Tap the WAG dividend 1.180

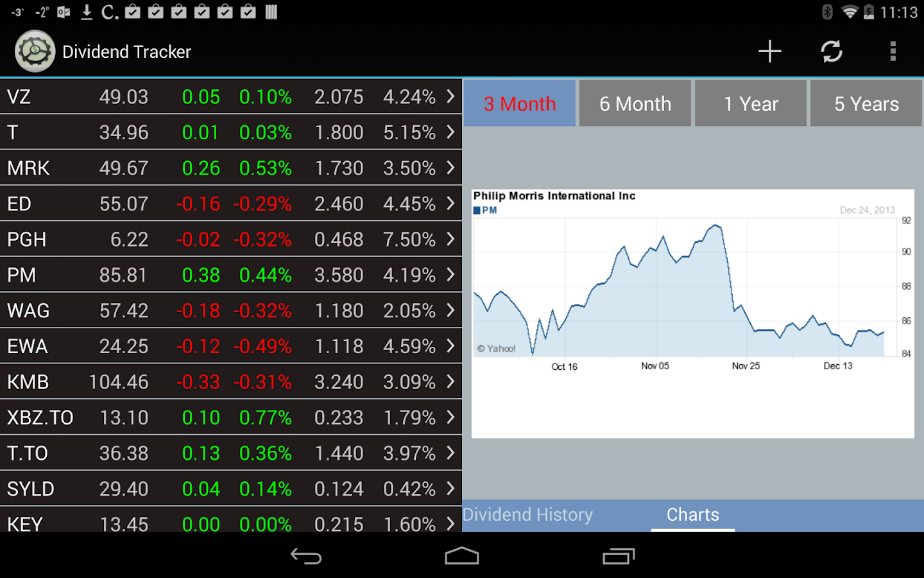coord(339,311)
